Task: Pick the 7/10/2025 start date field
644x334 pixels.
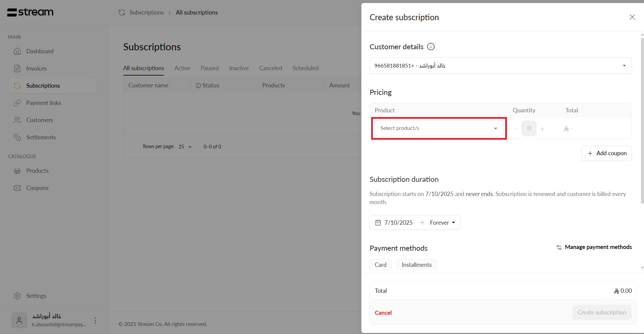Action: [x=394, y=223]
